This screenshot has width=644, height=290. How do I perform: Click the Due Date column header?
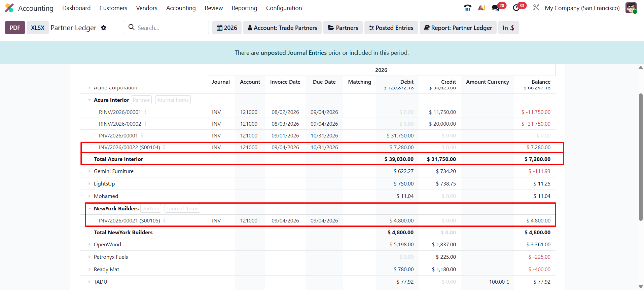[324, 82]
